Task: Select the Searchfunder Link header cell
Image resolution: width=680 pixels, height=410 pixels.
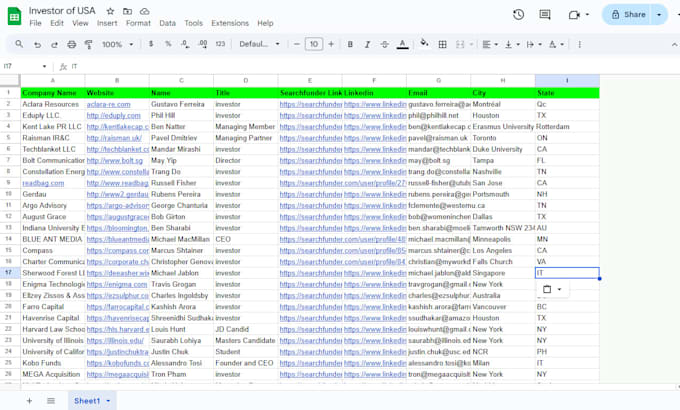Action: pos(310,93)
